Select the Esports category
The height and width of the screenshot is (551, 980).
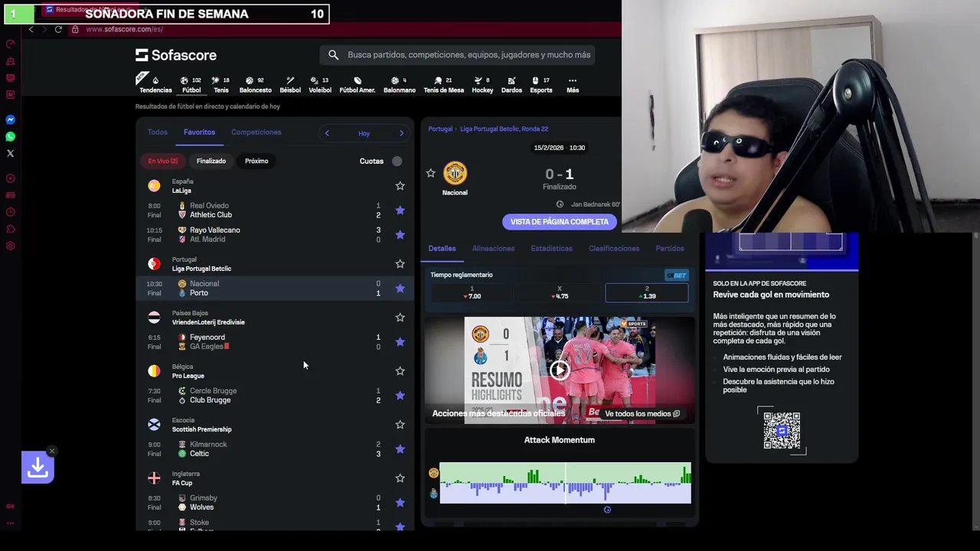coord(541,84)
